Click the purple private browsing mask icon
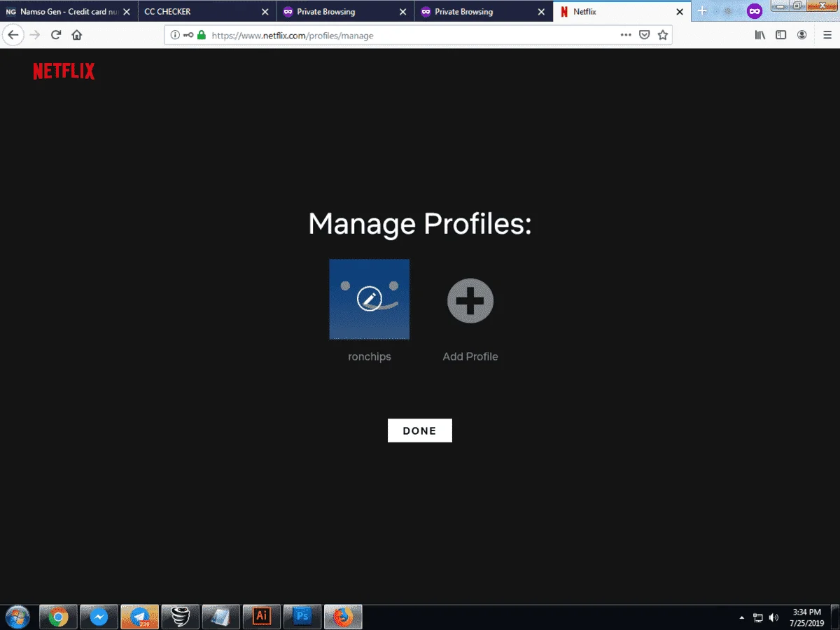Viewport: 840px width, 630px height. [754, 11]
